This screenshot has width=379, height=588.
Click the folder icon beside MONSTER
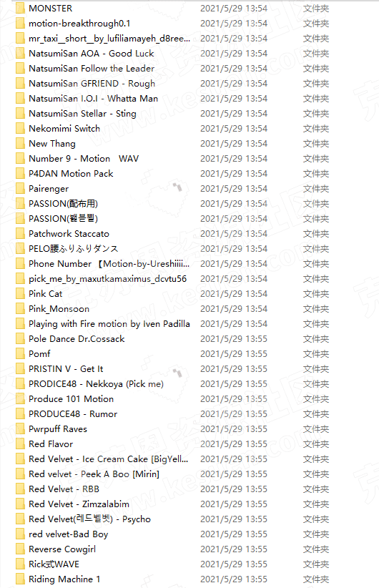(x=20, y=9)
